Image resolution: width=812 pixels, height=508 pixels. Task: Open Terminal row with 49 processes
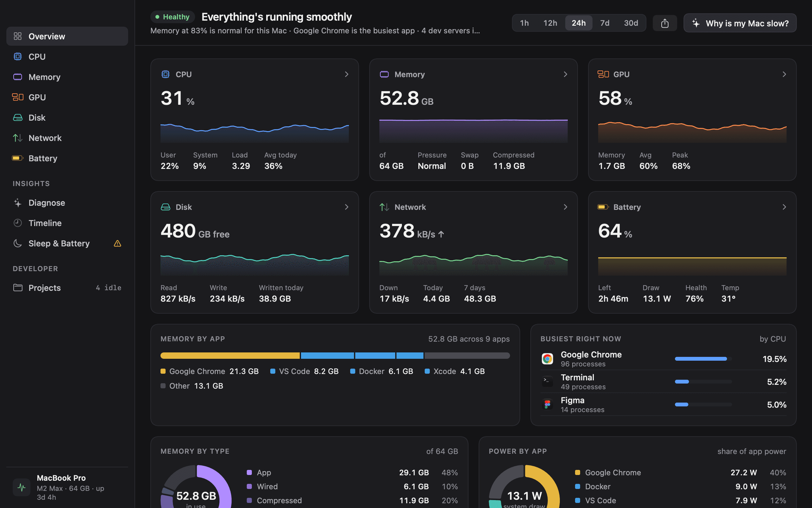[663, 381]
